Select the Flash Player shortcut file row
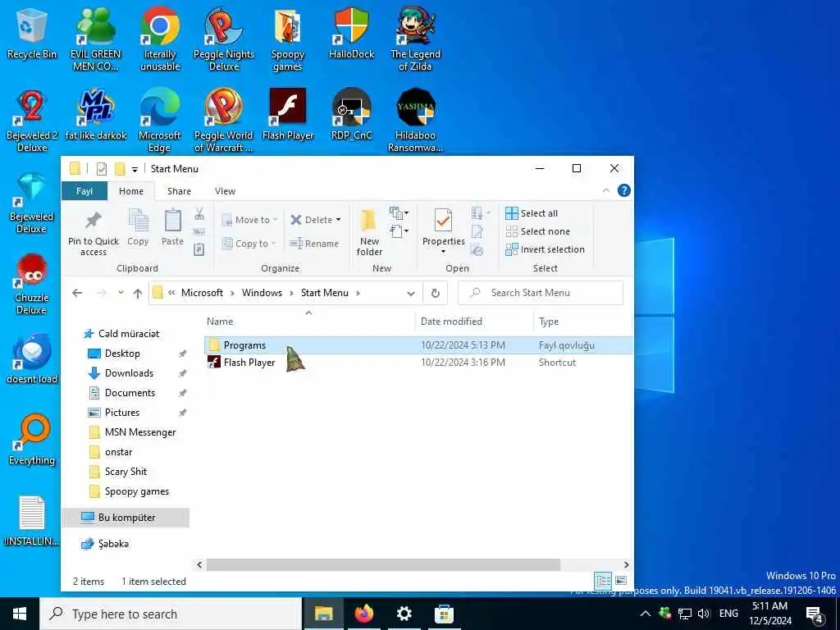840x630 pixels. [418, 363]
